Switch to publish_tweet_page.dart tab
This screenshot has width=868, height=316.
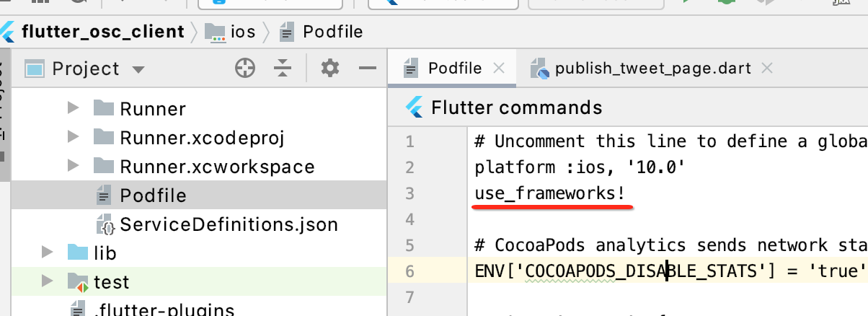coord(653,69)
